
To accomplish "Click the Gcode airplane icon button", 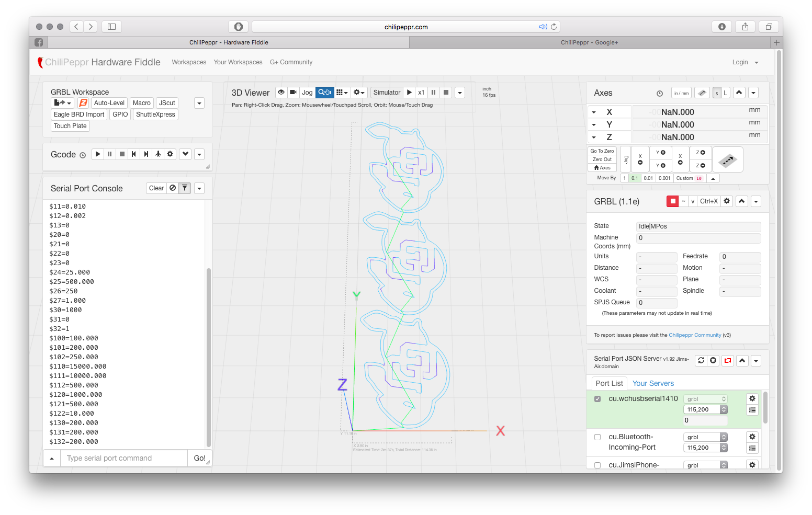I will [x=158, y=154].
